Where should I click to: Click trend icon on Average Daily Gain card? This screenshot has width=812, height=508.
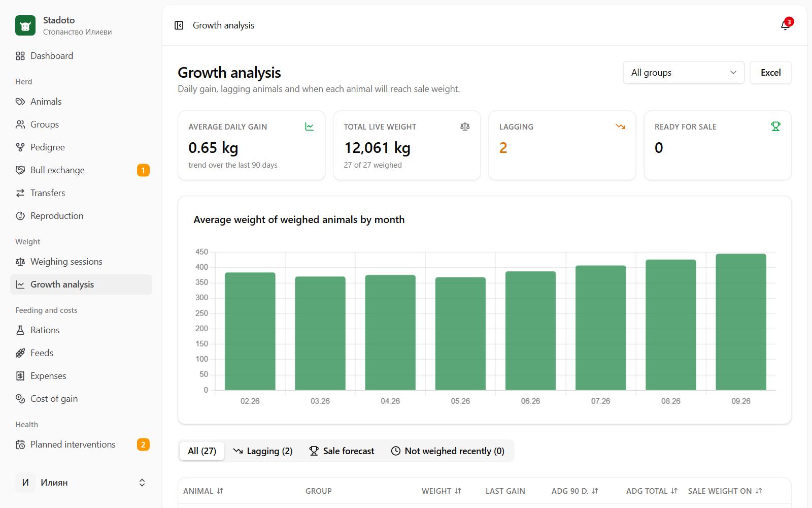click(310, 126)
